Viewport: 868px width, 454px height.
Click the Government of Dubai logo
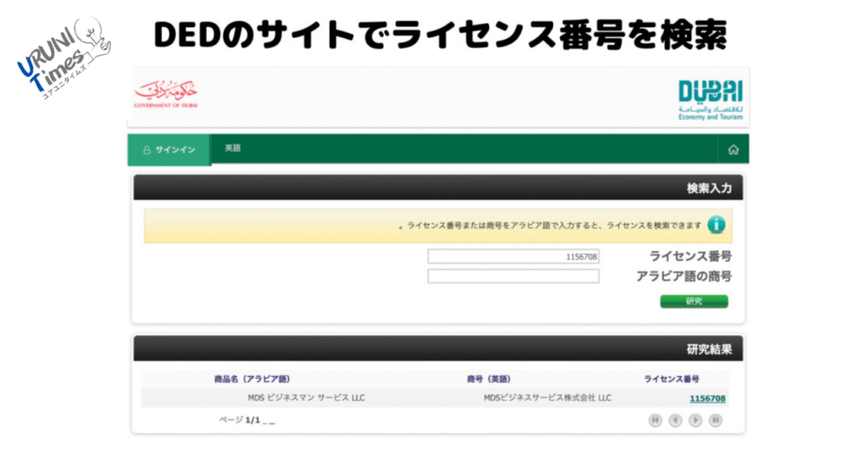[x=165, y=95]
